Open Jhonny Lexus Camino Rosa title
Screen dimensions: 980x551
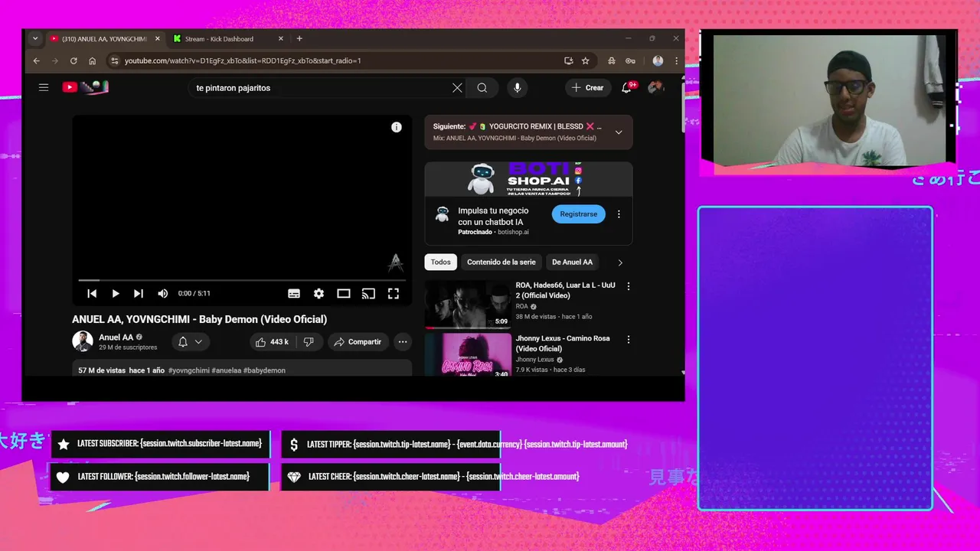[x=563, y=344]
